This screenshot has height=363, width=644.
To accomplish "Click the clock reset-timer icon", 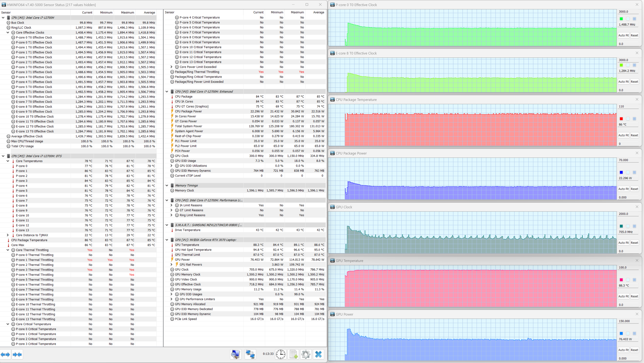I will [281, 354].
